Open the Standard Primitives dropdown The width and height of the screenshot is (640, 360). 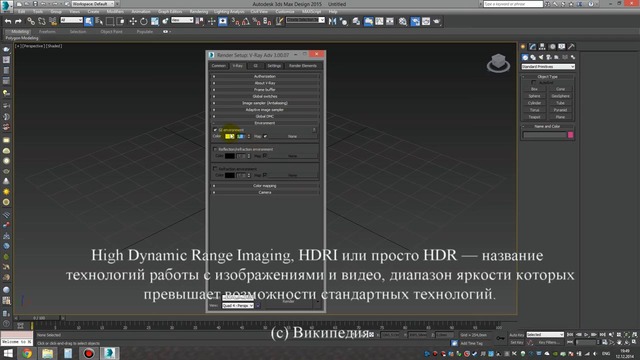tap(548, 67)
